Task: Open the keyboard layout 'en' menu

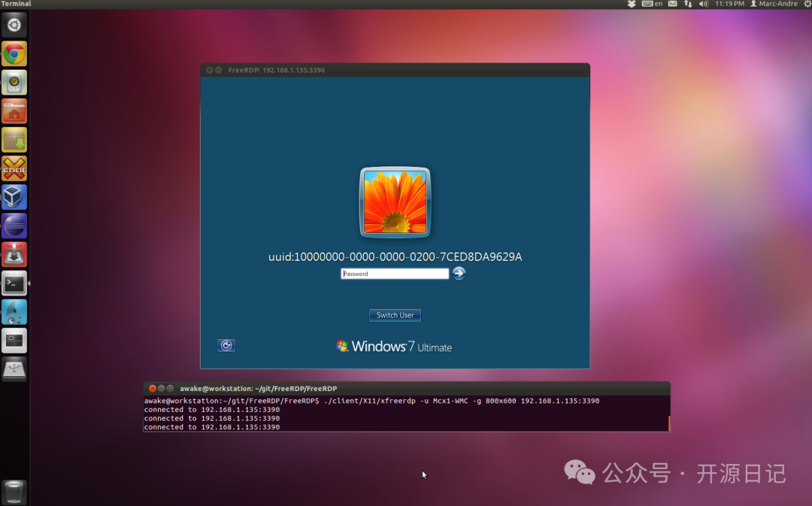Action: click(653, 4)
